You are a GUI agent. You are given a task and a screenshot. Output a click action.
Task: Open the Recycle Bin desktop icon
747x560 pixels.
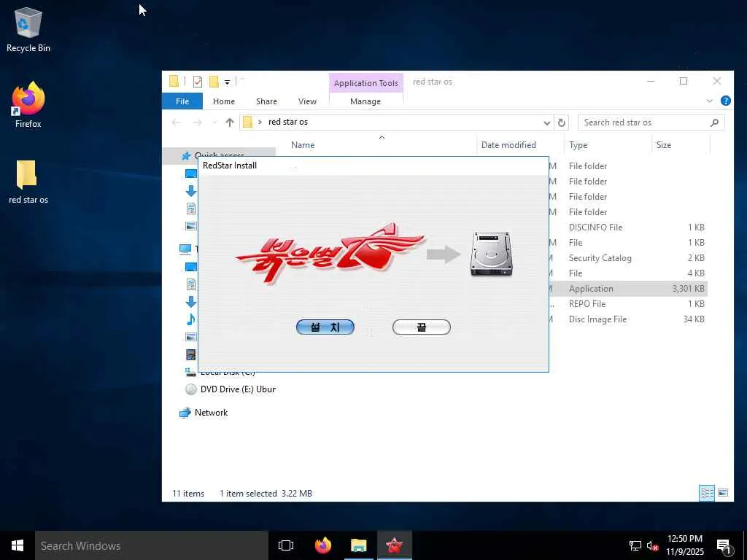tap(28, 29)
